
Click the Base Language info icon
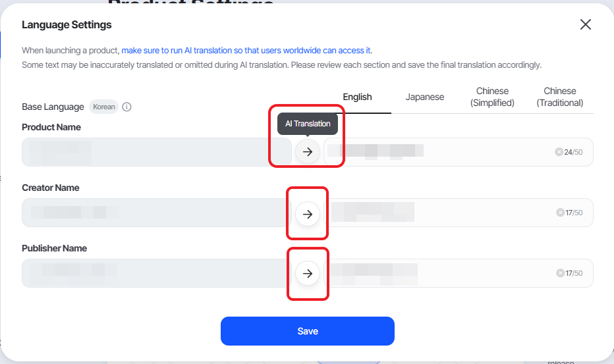(126, 107)
